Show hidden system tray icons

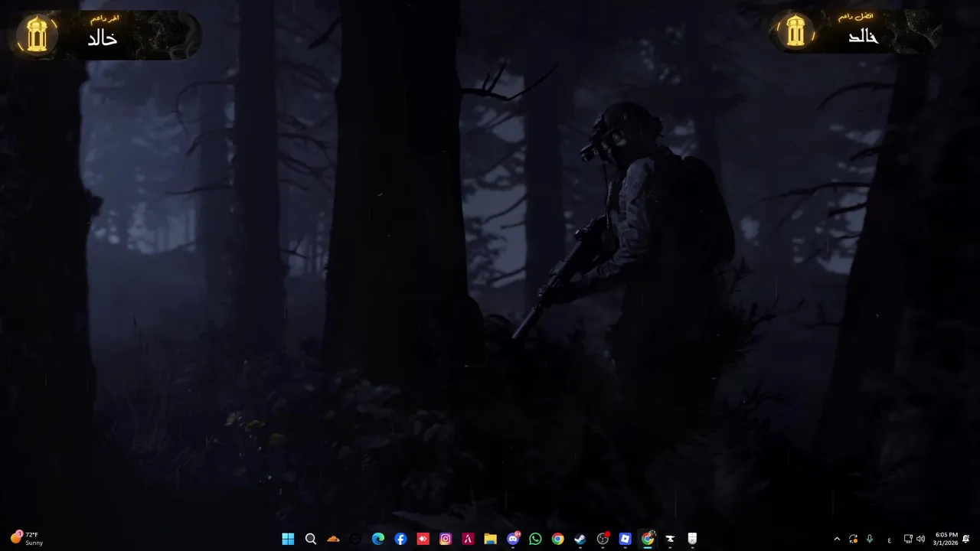click(x=837, y=539)
